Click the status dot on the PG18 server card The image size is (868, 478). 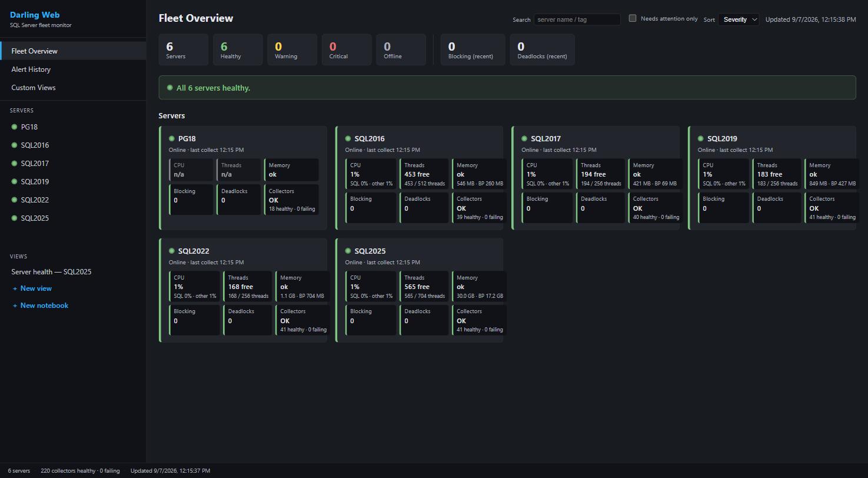(172, 138)
